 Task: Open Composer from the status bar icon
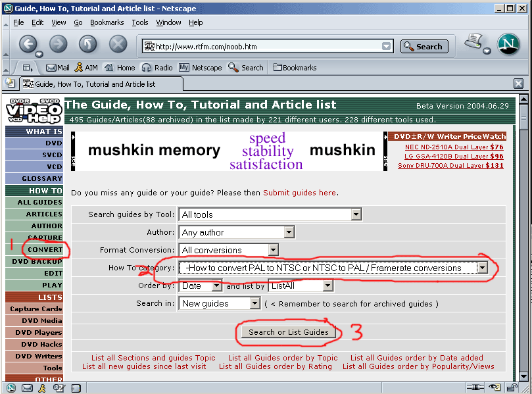59,388
